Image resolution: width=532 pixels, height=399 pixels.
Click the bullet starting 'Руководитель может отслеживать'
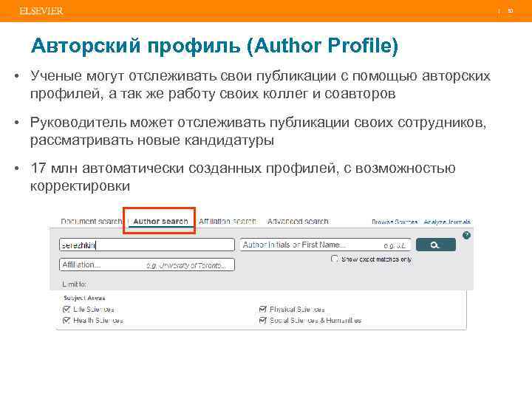point(258,131)
